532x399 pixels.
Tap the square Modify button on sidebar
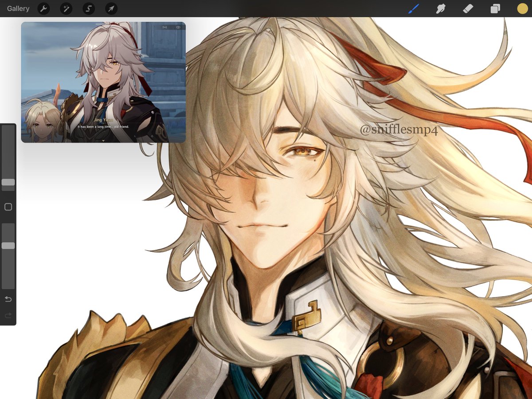(8, 207)
